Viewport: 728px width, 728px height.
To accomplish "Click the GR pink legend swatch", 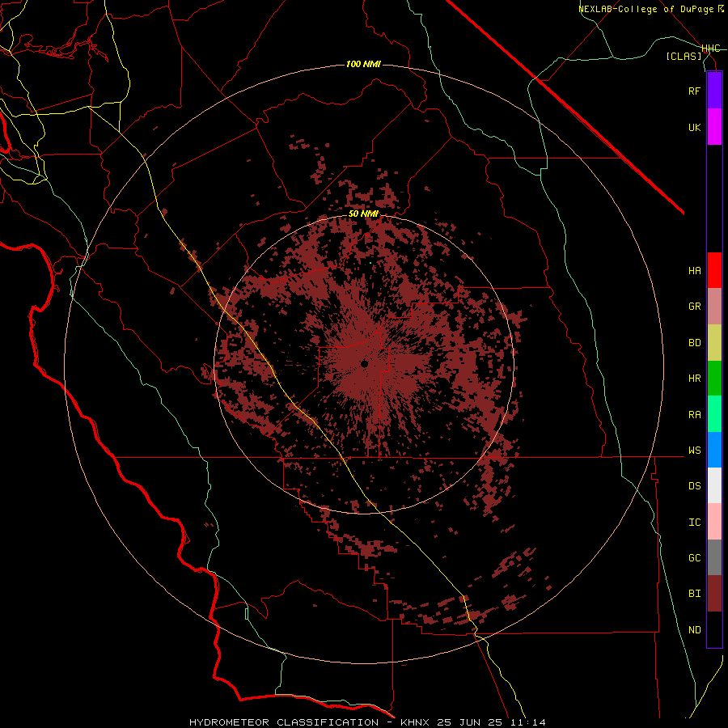I will pos(714,307).
